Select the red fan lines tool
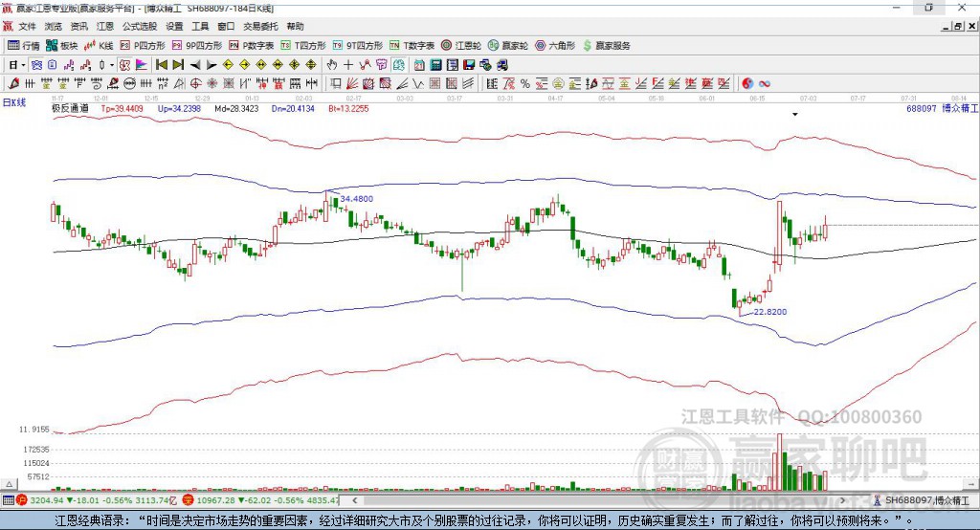 point(352,83)
